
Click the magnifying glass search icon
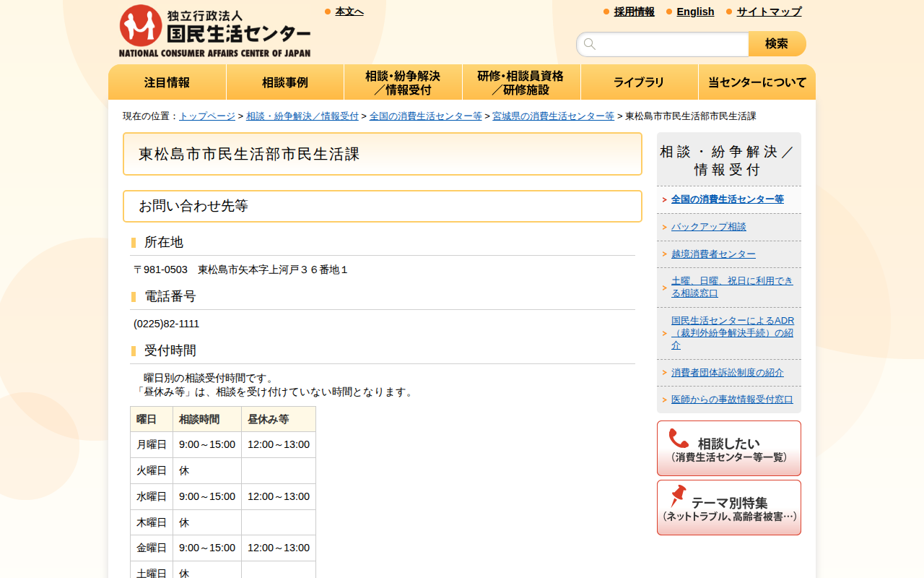590,44
